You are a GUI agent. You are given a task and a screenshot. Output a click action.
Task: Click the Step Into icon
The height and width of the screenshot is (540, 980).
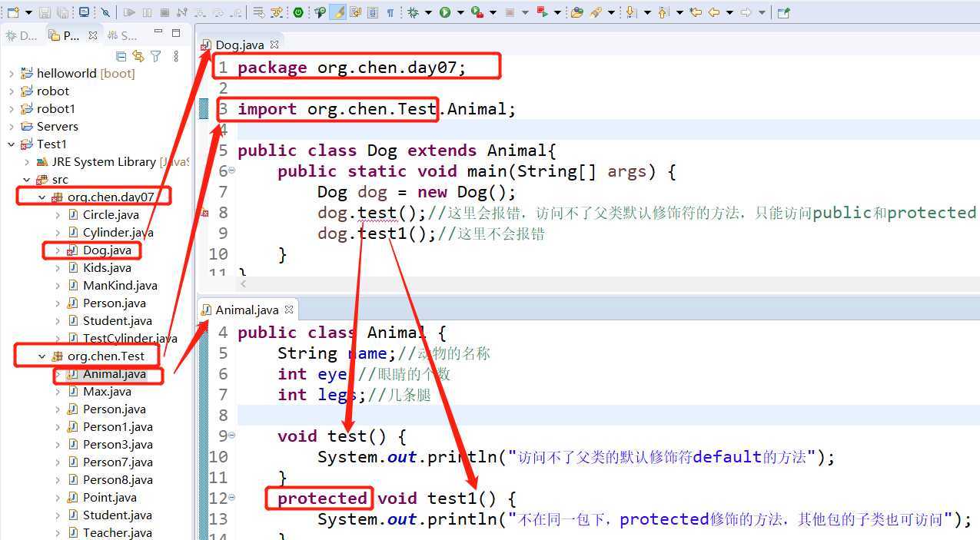pos(199,12)
